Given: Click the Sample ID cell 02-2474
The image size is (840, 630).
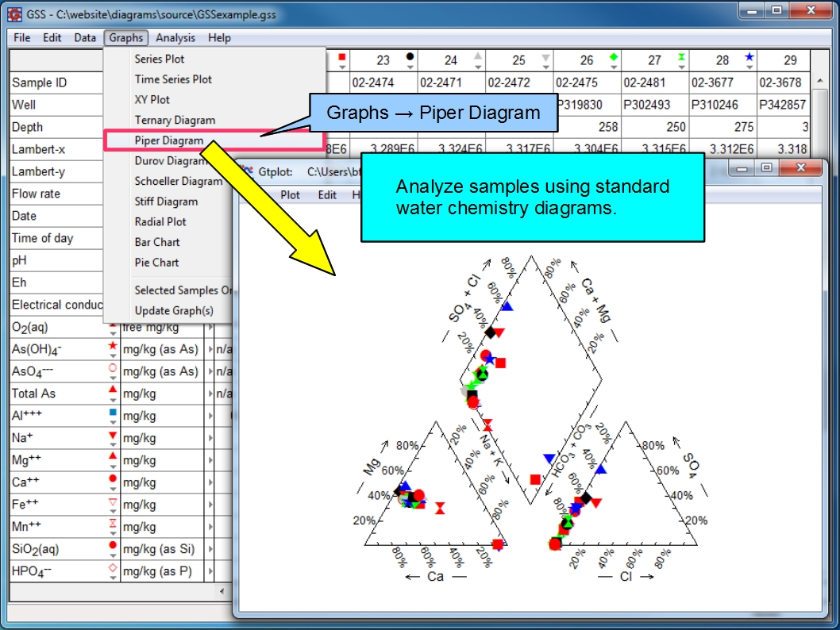Looking at the screenshot, I should [383, 83].
